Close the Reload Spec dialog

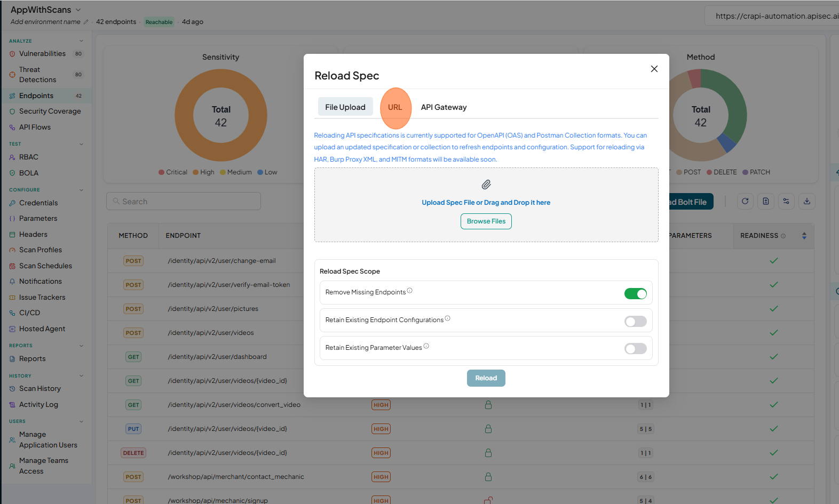(654, 69)
